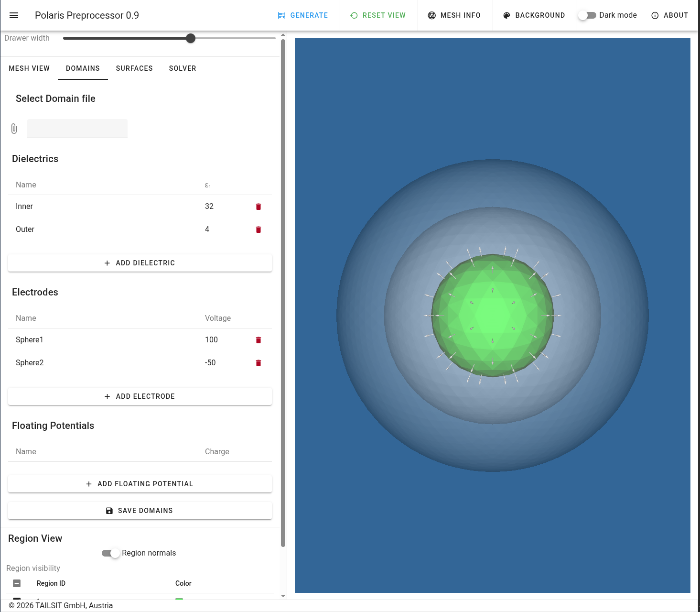
Task: Delete the Inner dielectric row
Action: coord(258,207)
